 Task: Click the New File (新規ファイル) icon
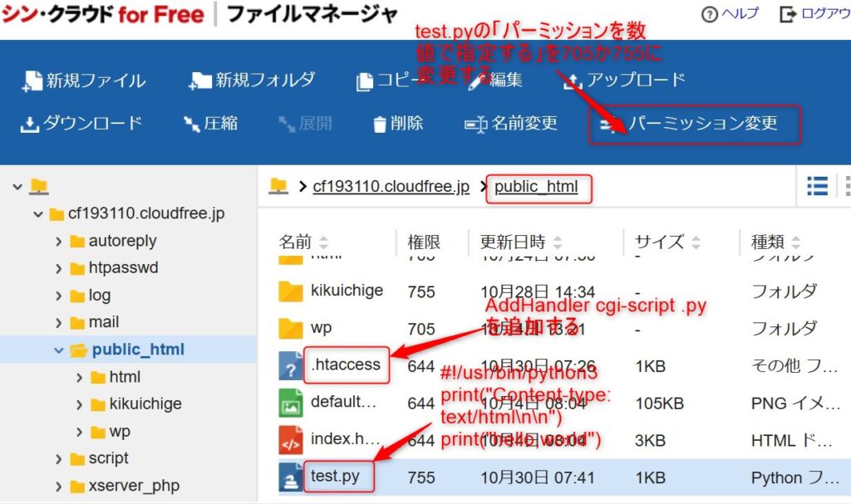coord(32,81)
